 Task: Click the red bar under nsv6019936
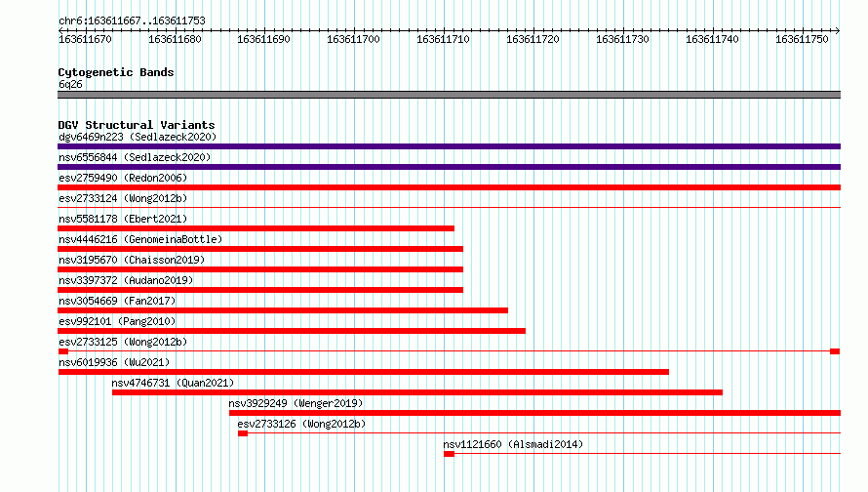pos(363,372)
